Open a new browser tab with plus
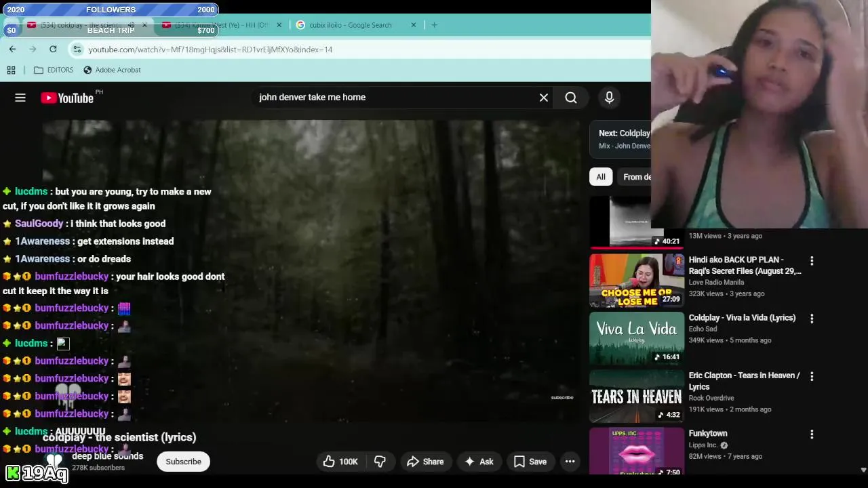Viewport: 868px width, 488px height. click(434, 25)
